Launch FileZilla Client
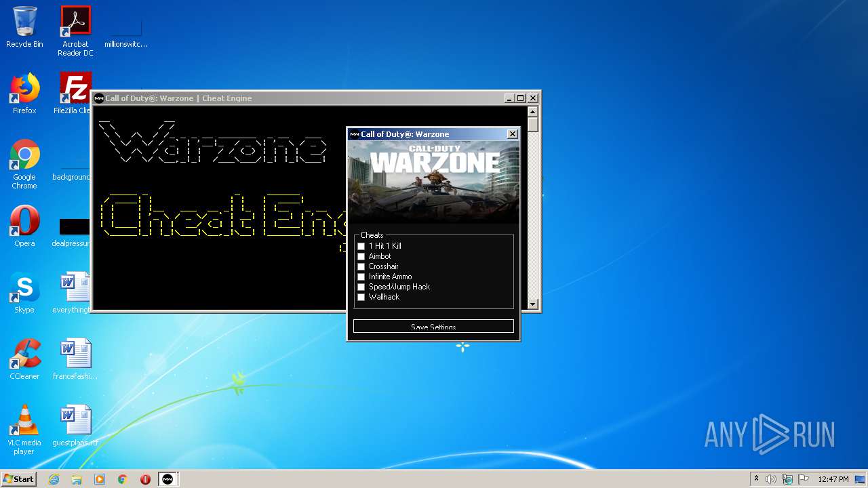 [75, 88]
